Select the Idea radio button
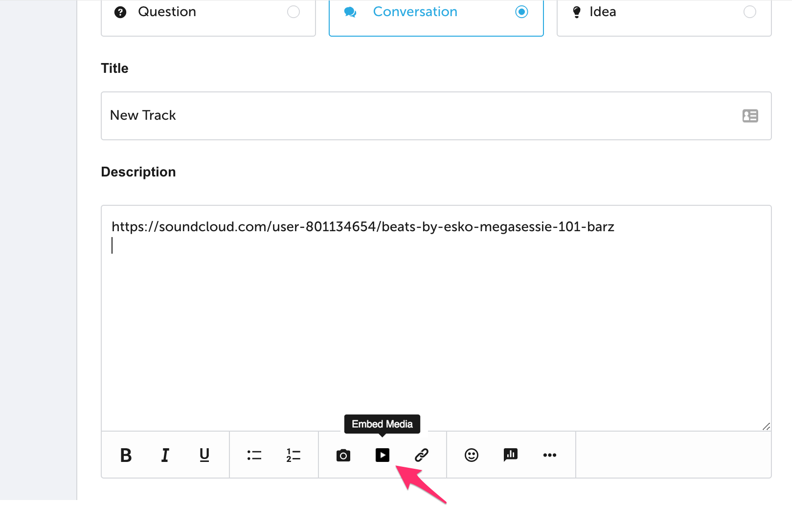This screenshot has height=524, width=812. point(750,12)
